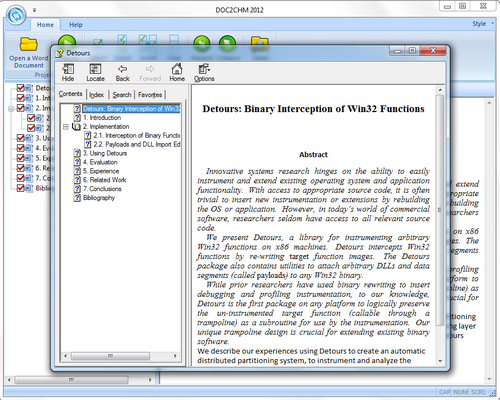Click the page icon beside '4. Evaluation'
This screenshot has width=500, height=400.
coord(77,162)
